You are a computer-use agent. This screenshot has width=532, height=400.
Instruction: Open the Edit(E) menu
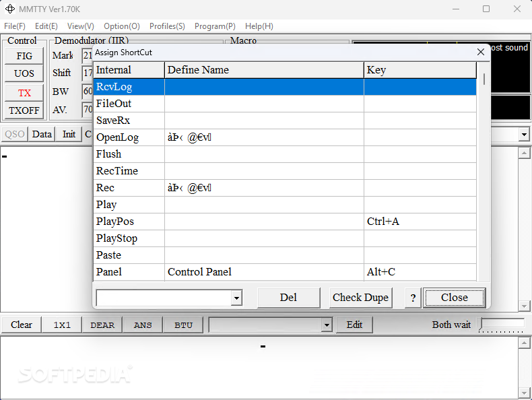click(46, 26)
